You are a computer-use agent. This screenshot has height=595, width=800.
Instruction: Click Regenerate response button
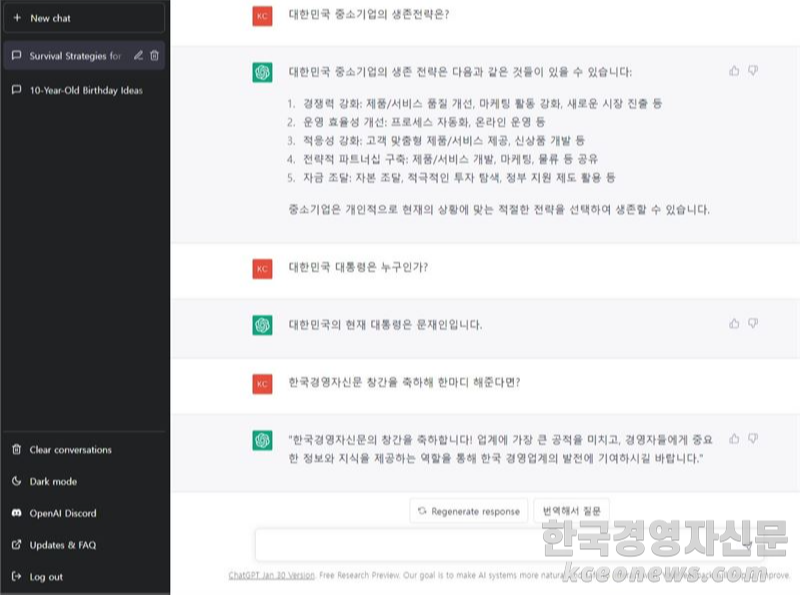(469, 511)
